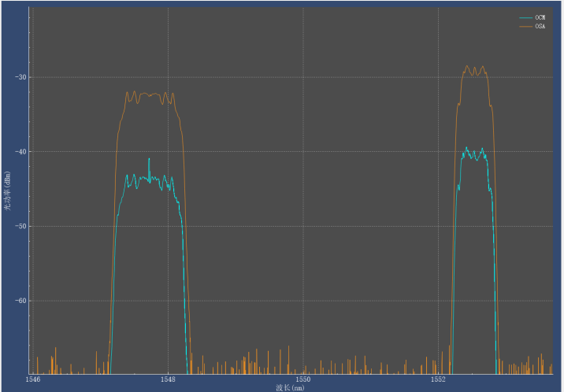Image resolution: width=564 pixels, height=392 pixels.
Task: Click the orange OSA plateau near 1552 nm
Action: coord(475,70)
